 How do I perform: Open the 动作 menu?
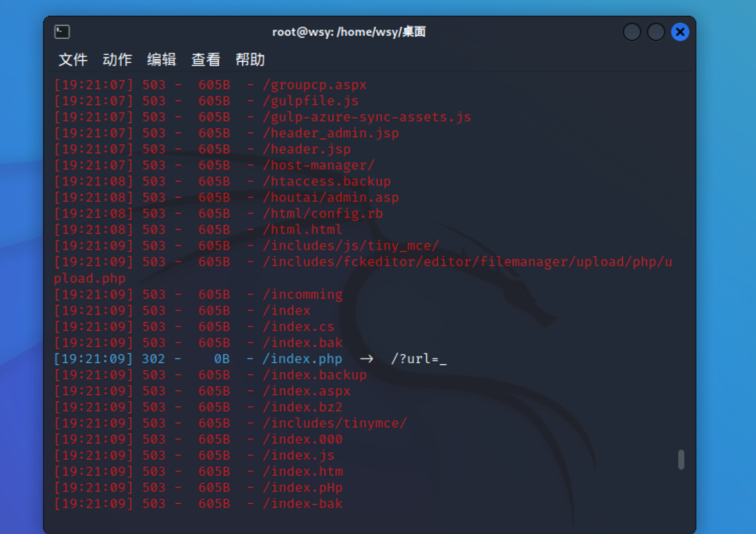117,60
